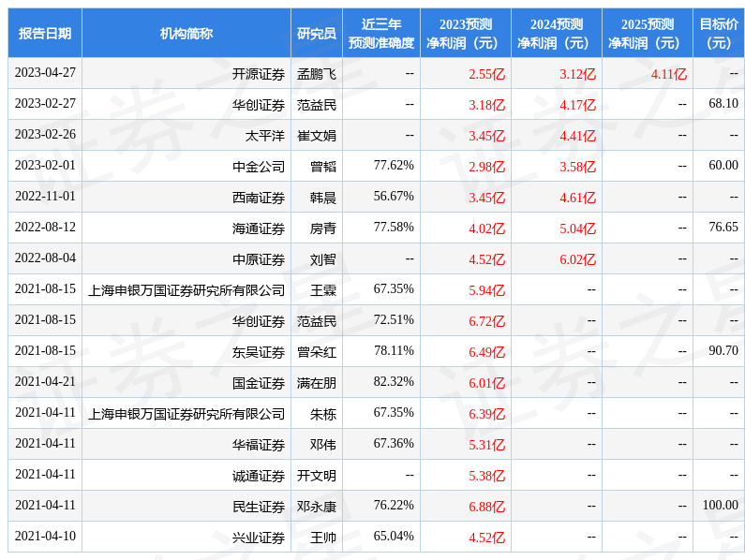745x560 pixels.
Task: Click researcher 房青
Action: coord(323,228)
